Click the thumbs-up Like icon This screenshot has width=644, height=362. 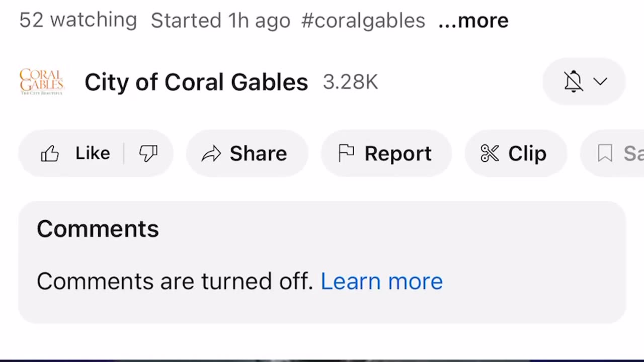pos(50,154)
